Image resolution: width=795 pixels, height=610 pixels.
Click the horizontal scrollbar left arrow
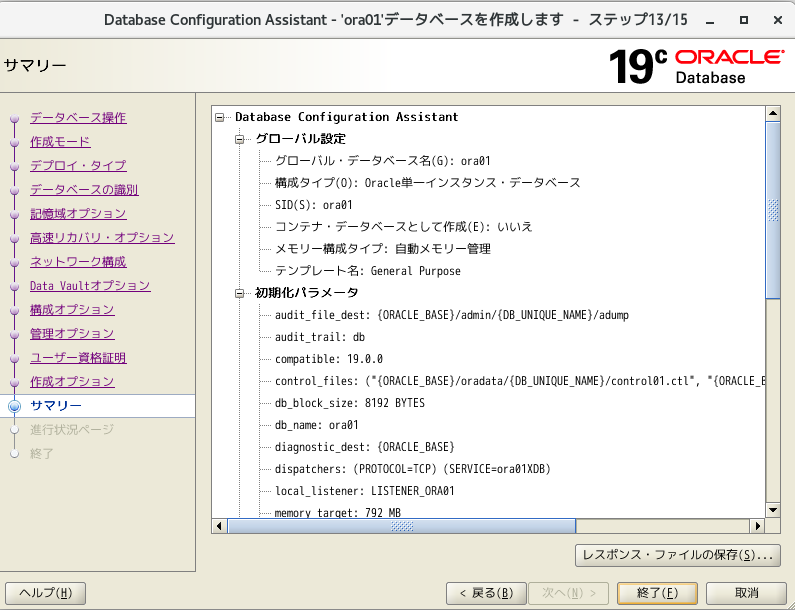point(219,526)
